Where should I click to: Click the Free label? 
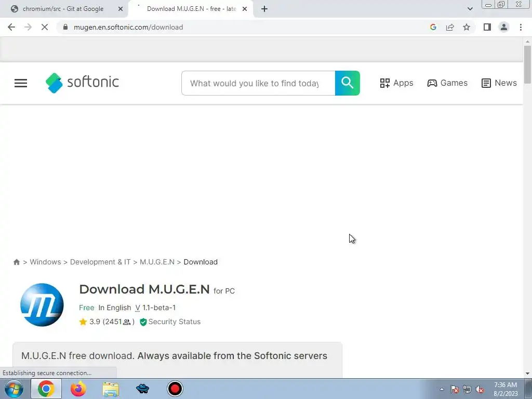[87, 308]
